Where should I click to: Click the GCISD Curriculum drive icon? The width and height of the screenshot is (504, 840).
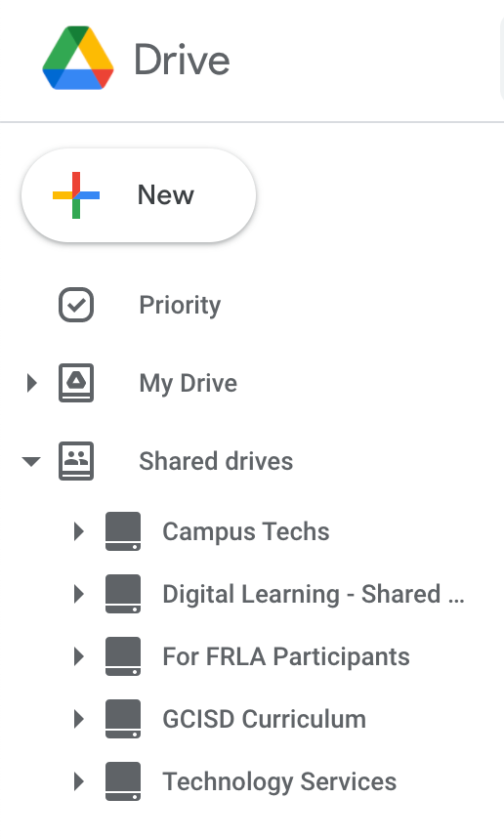click(123, 719)
